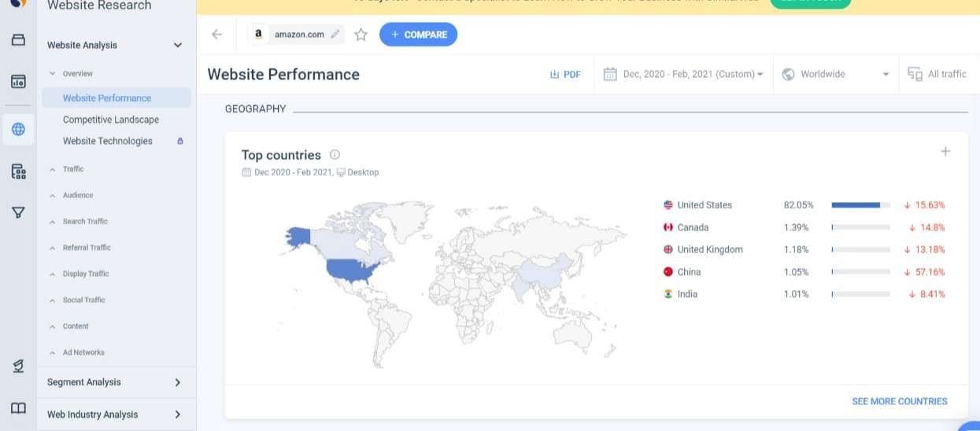Viewport: 980px width, 431px height.
Task: Open Competitive Landscape page
Action: point(111,120)
